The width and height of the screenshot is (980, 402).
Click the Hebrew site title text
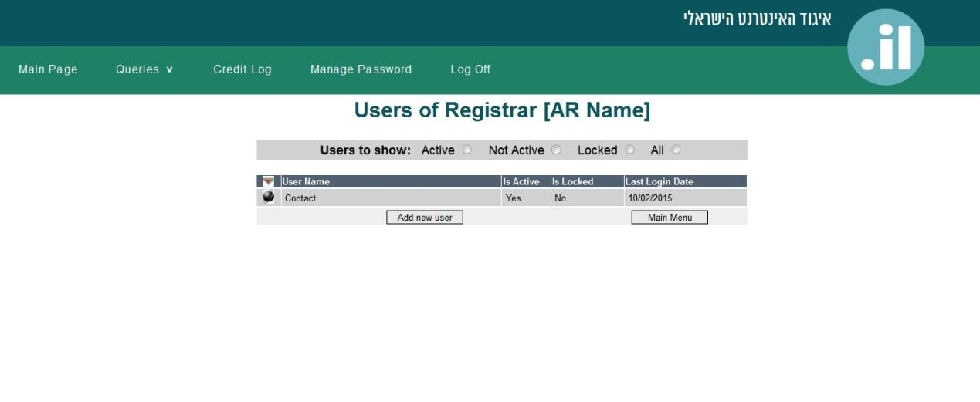[758, 19]
